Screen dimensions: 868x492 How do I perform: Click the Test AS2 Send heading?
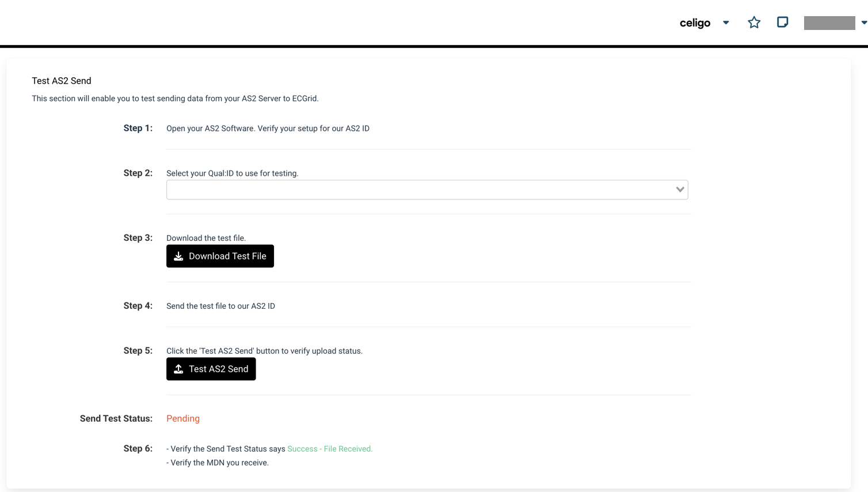62,81
